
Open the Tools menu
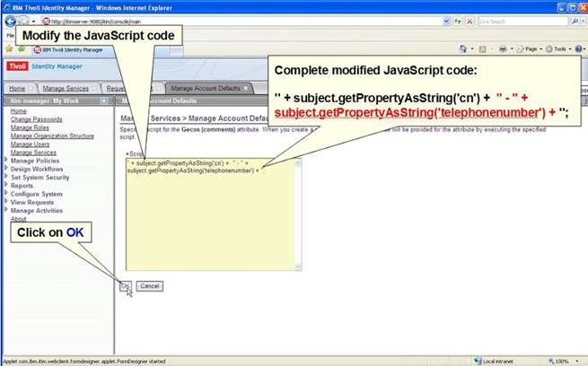click(558, 49)
